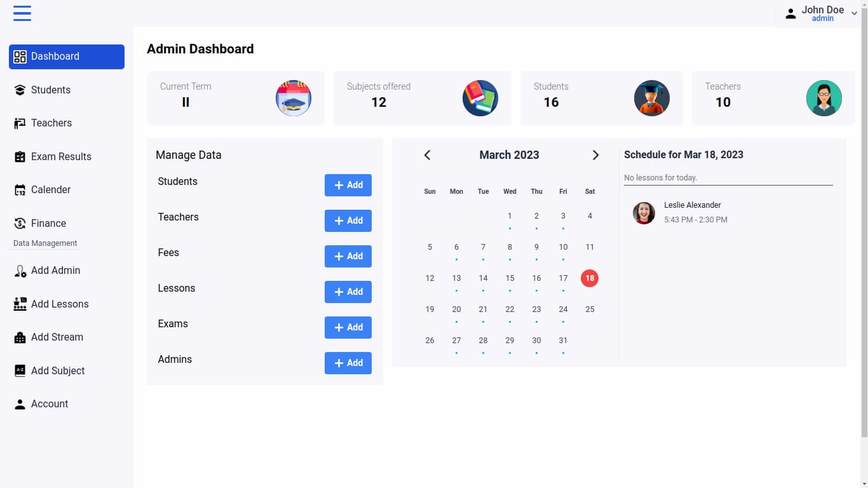Open Add Lessons from the sidebar
Screen dimensions: 868x488
click(x=60, y=304)
